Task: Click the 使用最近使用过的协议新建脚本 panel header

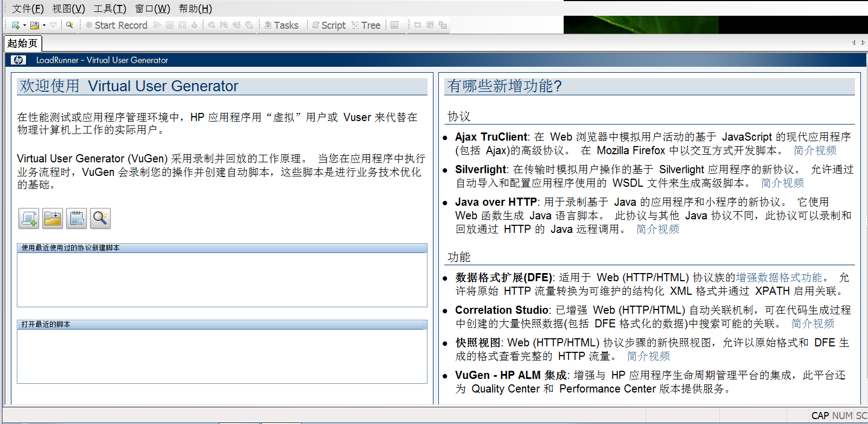Action: pos(222,248)
